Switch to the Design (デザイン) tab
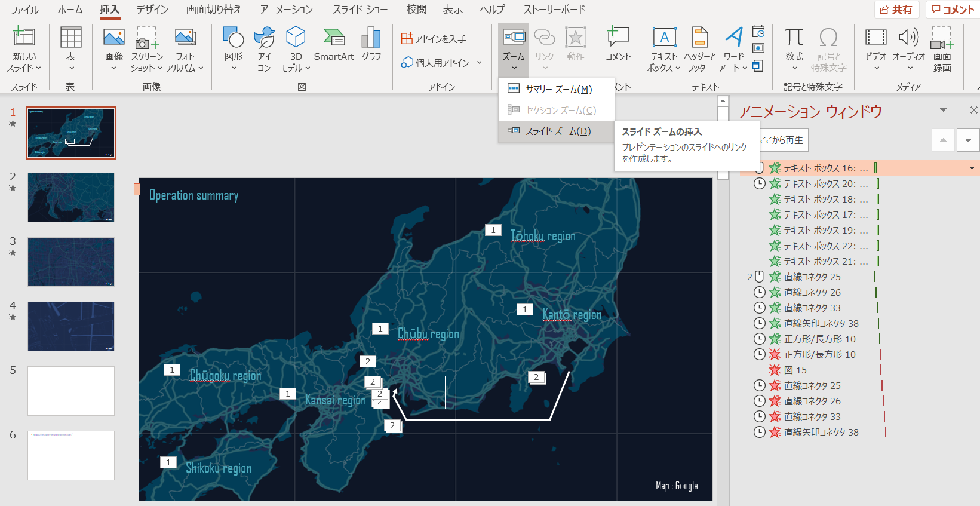 coord(152,10)
